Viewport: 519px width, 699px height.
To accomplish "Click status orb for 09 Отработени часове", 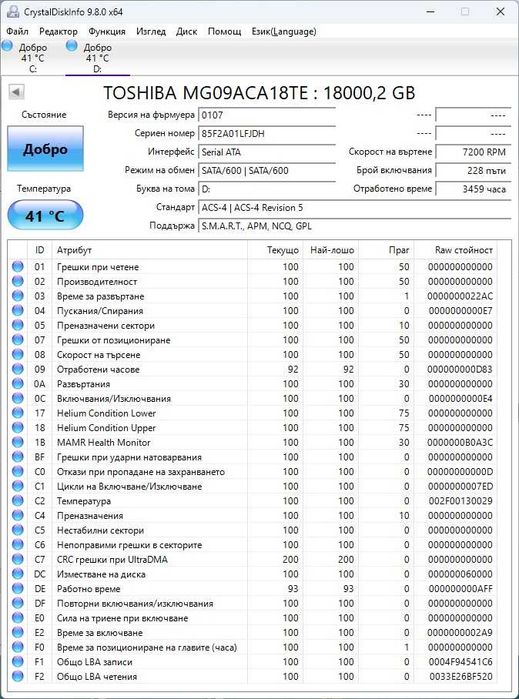I will tap(17, 369).
